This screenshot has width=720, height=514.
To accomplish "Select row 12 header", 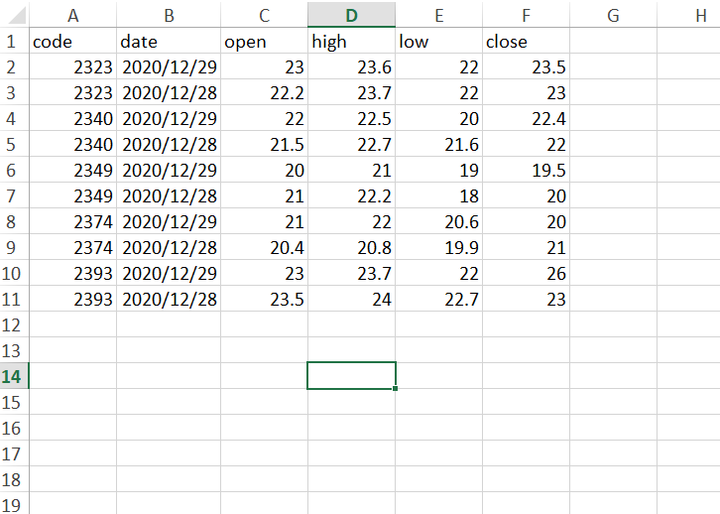I will click(14, 325).
